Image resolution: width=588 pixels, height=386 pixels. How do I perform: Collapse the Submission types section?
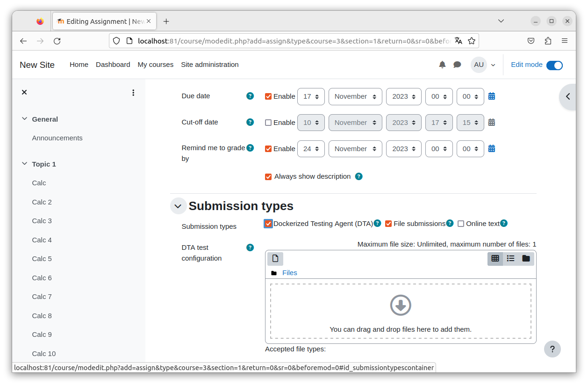pos(178,206)
